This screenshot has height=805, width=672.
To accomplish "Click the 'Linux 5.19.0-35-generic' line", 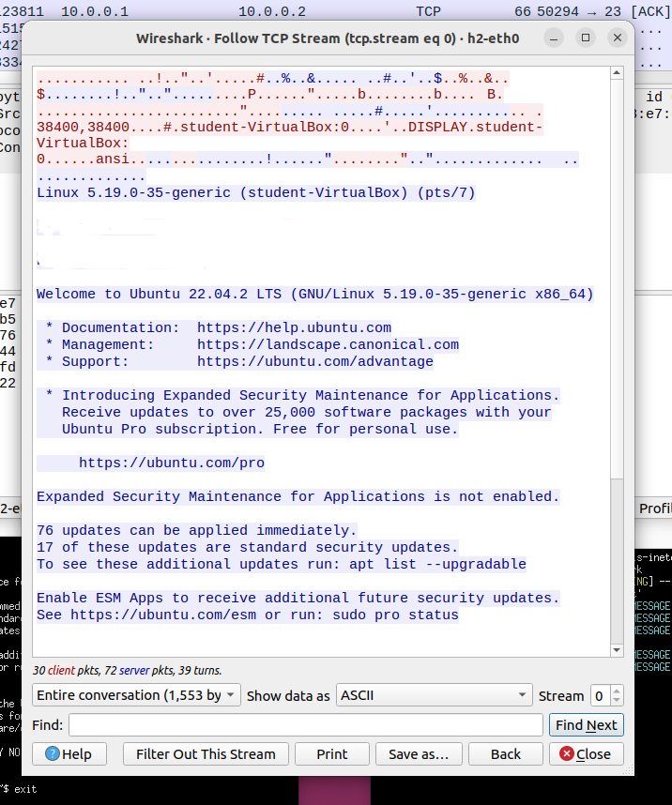I will coord(256,192).
